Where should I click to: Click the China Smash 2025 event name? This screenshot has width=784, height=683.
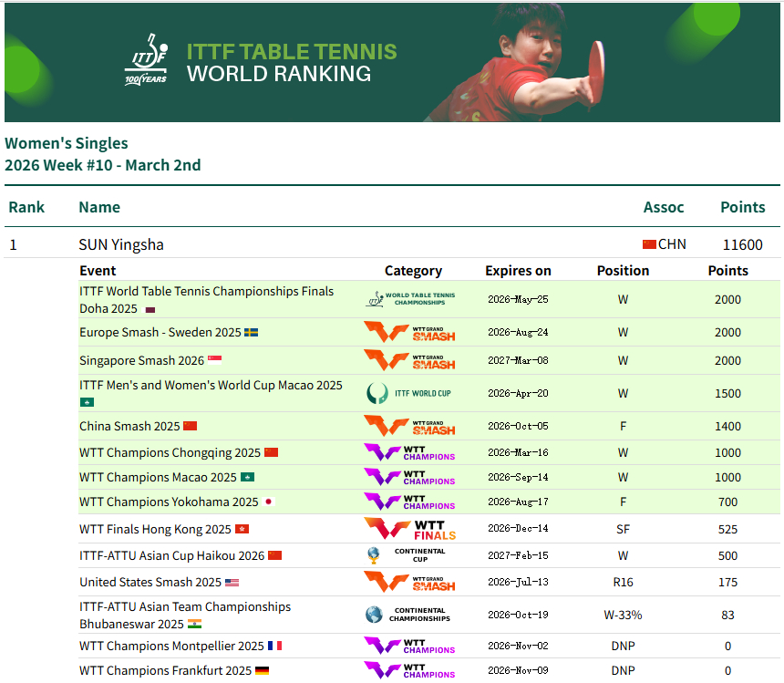pos(129,426)
